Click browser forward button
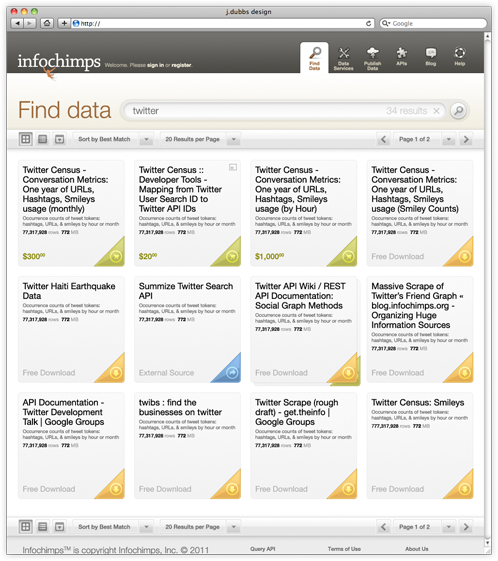The image size is (498, 561). click(30, 23)
